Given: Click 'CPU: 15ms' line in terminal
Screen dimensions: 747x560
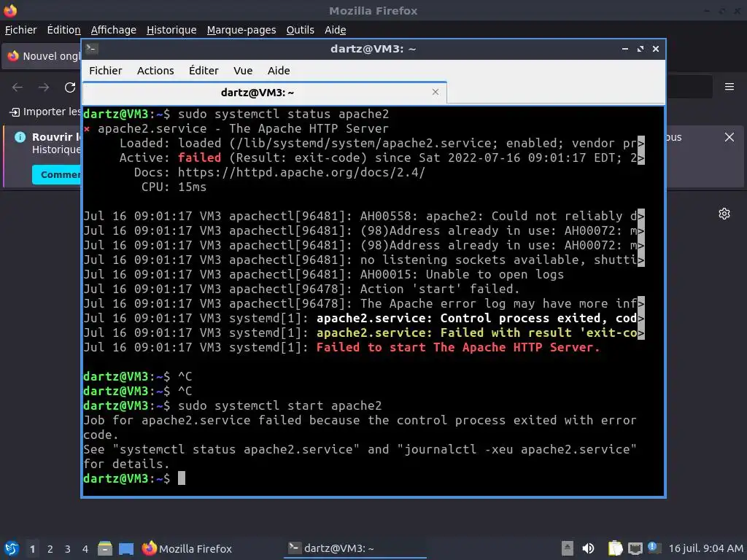Looking at the screenshot, I should coord(174,187).
